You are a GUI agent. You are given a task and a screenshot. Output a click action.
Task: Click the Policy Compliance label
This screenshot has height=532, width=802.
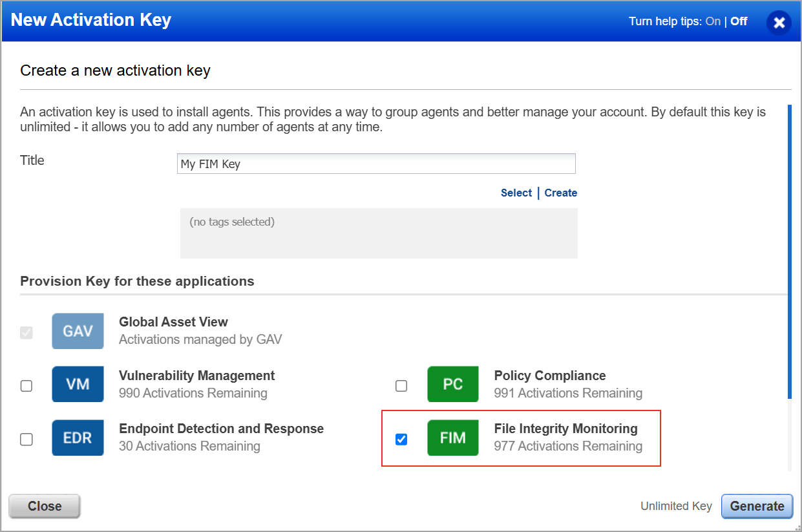click(550, 376)
